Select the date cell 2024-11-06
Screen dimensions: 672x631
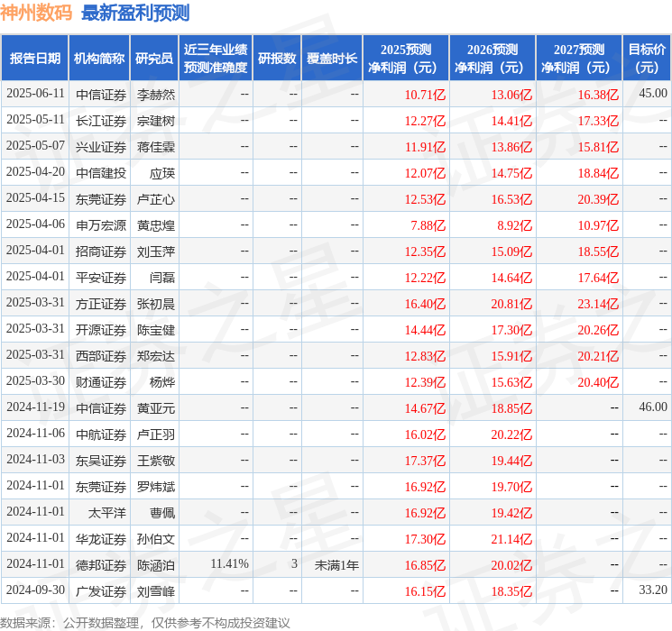pyautogui.click(x=35, y=433)
